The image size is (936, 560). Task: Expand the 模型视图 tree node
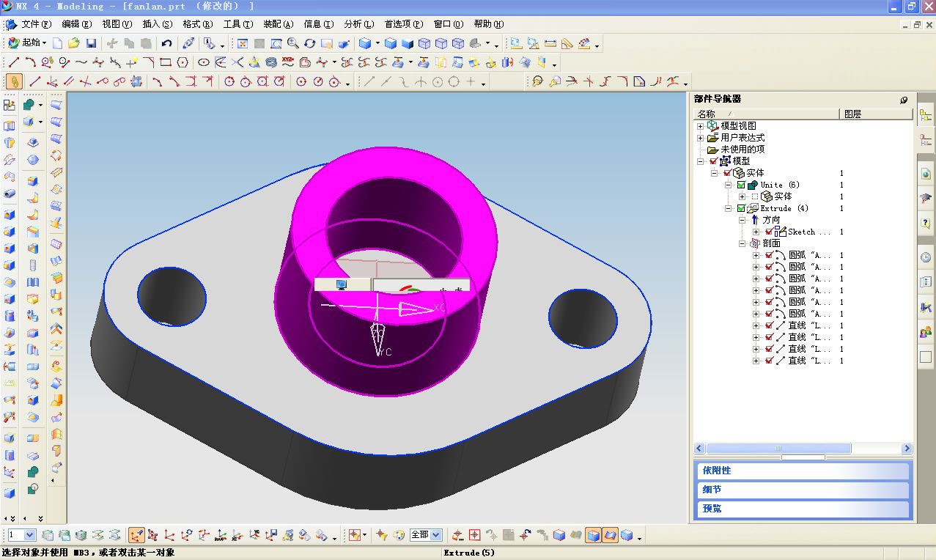(700, 126)
